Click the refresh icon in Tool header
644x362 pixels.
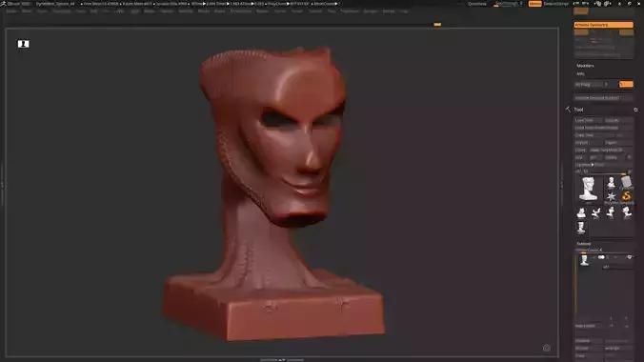click(x=635, y=110)
